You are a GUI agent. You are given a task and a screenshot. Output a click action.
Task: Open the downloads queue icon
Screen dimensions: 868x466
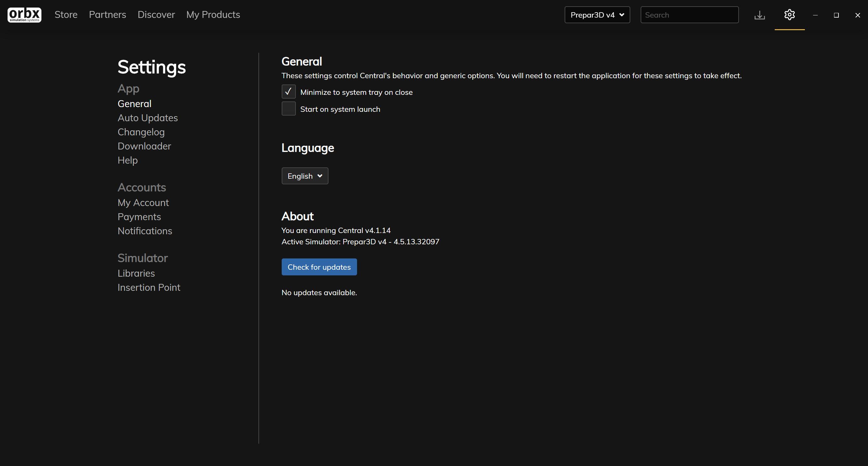pyautogui.click(x=759, y=15)
